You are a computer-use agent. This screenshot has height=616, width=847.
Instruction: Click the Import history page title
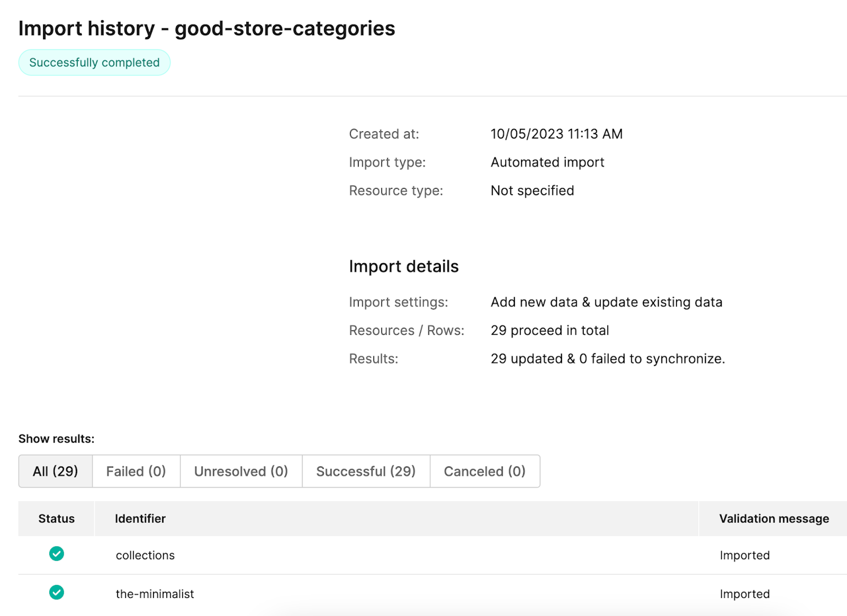207,29
